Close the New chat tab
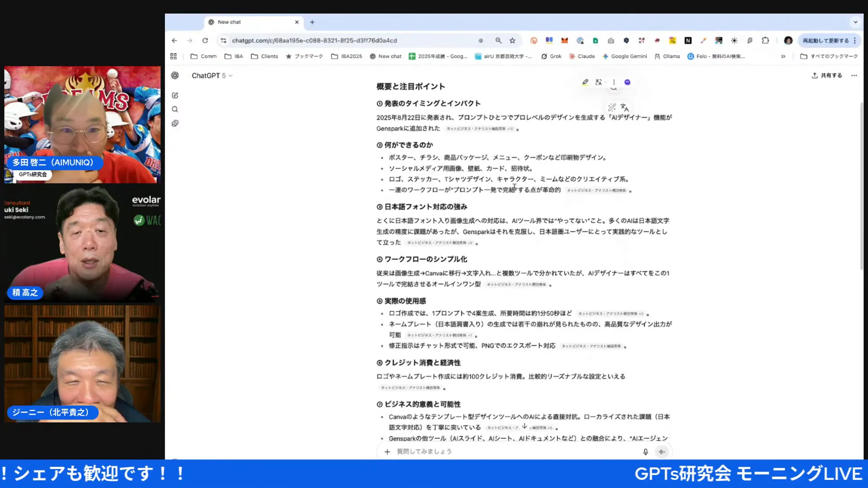The width and height of the screenshot is (868, 488). coord(297,22)
